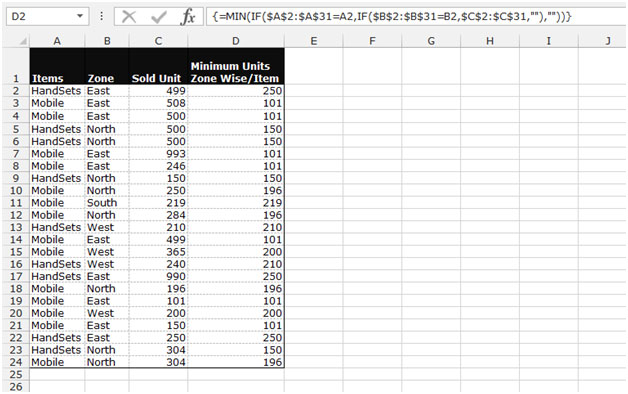
Task: Select cell D2 with value 250
Action: [236, 91]
